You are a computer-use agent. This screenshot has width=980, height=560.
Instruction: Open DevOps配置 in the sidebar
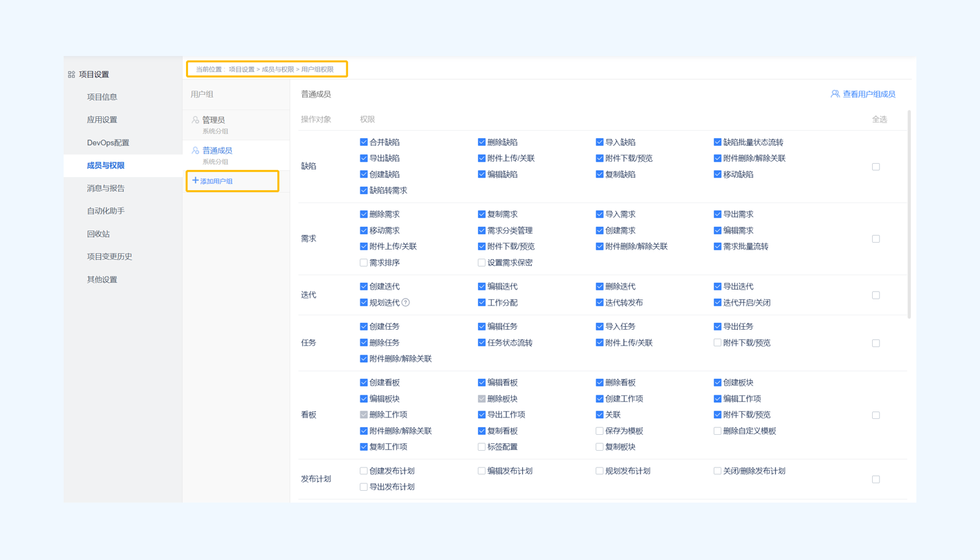tap(108, 142)
